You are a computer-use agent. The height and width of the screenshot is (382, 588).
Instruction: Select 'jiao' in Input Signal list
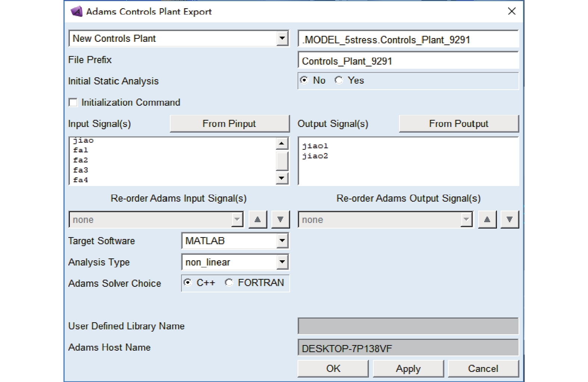[83, 140]
